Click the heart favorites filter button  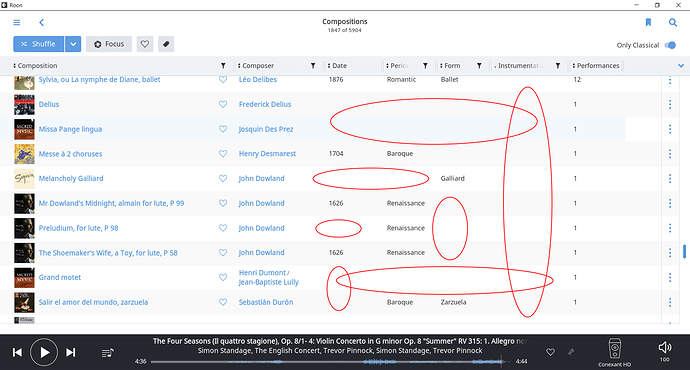(x=145, y=44)
